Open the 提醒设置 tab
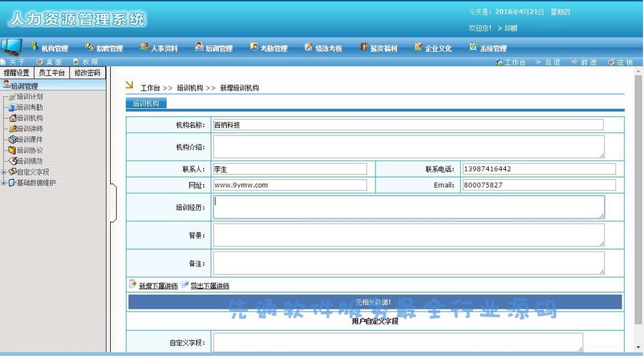 click(x=16, y=73)
